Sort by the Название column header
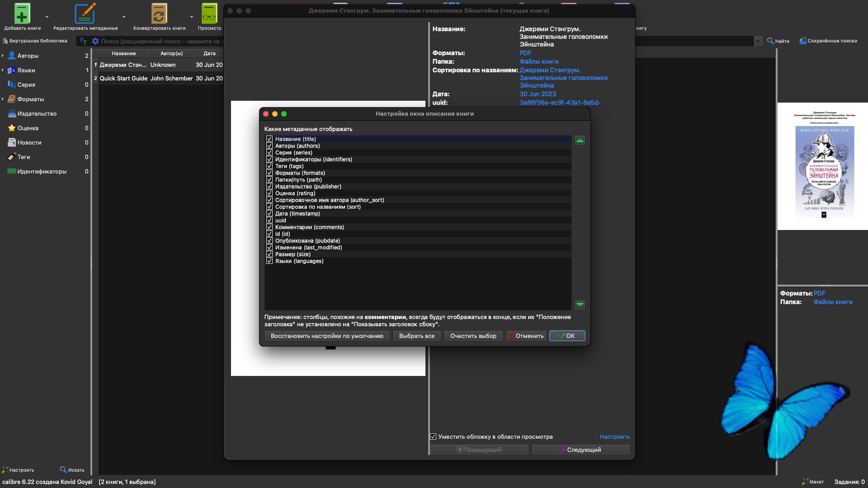 [x=123, y=53]
